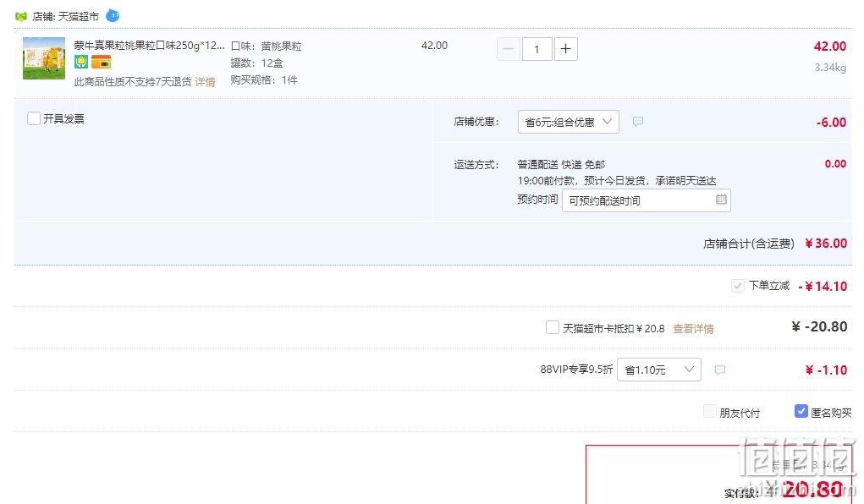The image size is (864, 504).
Task: Click the store discount amount -6.00
Action: click(x=831, y=123)
